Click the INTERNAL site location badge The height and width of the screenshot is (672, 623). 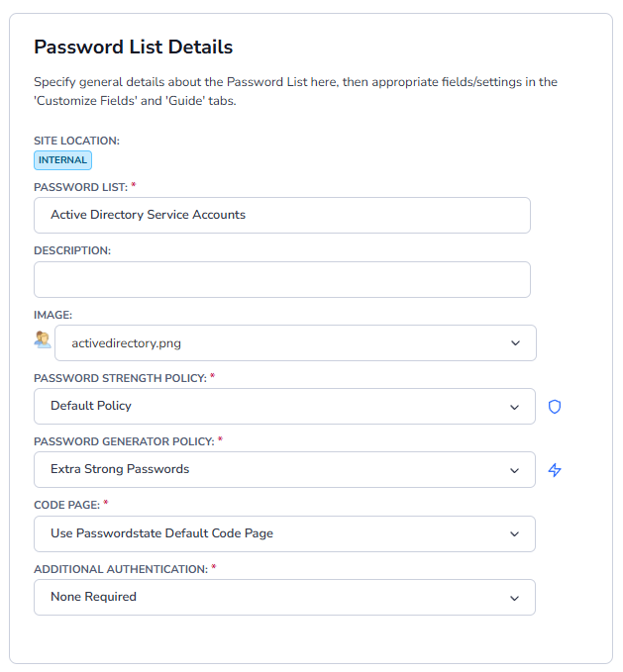click(x=63, y=160)
